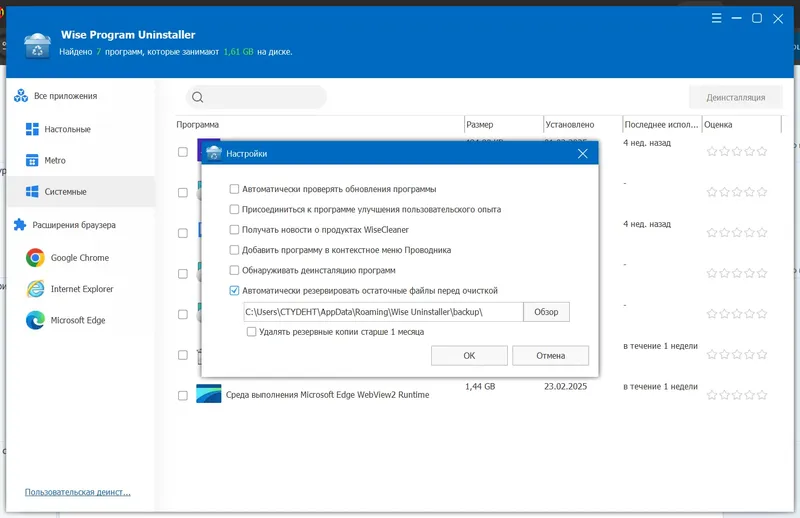Screen dimensions: 800x518
Task: Confirm settings with OK button
Action: [469, 356]
